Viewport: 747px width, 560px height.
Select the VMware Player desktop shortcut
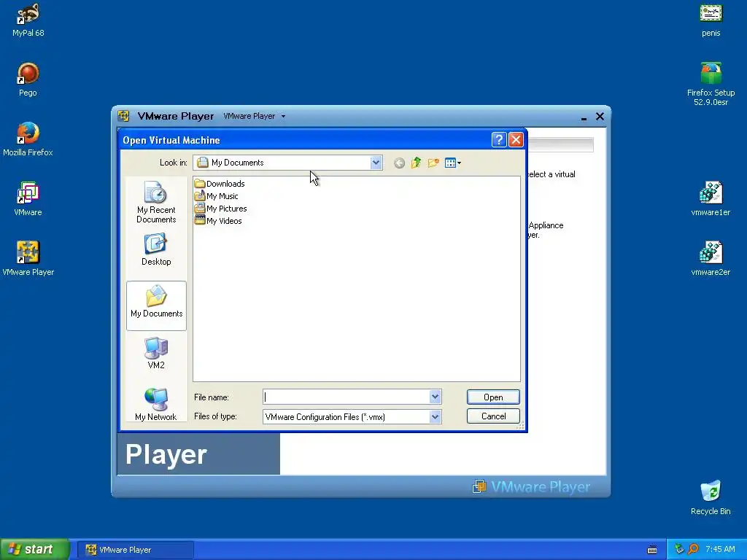[x=28, y=259]
